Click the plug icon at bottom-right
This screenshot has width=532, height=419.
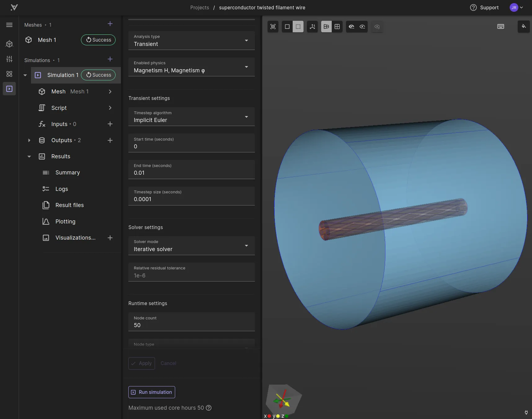[526, 412]
